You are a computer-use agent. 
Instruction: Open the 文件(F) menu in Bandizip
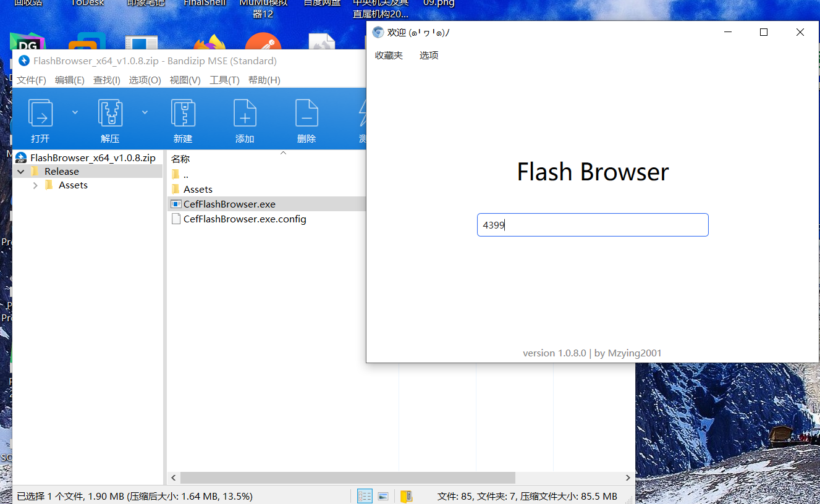pyautogui.click(x=32, y=80)
